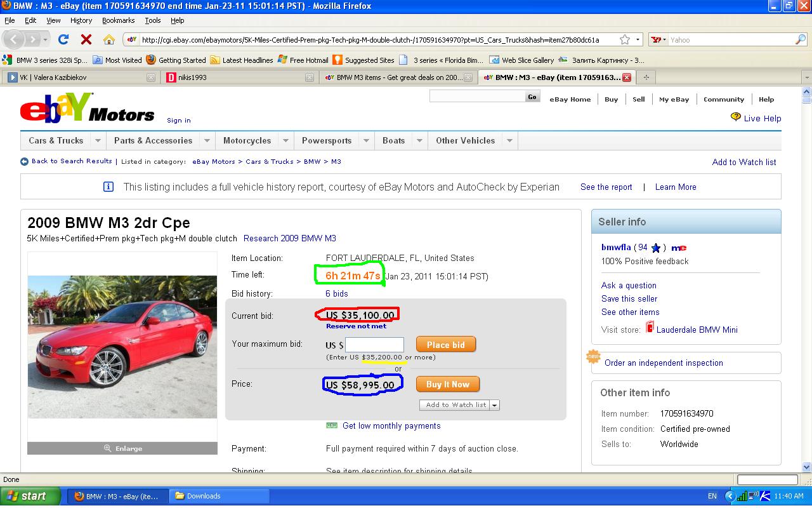Click the Add to Watch list top link
This screenshot has height=508, width=812.
744,162
